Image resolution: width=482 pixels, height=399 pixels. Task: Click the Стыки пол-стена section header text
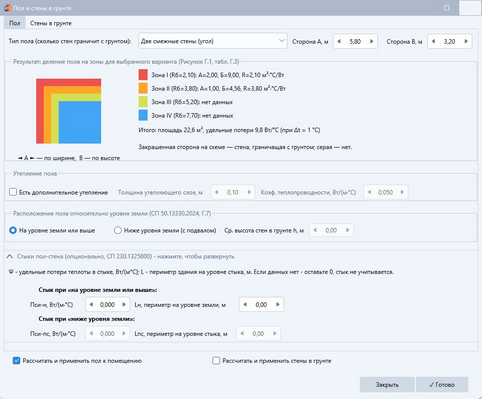pos(126,256)
